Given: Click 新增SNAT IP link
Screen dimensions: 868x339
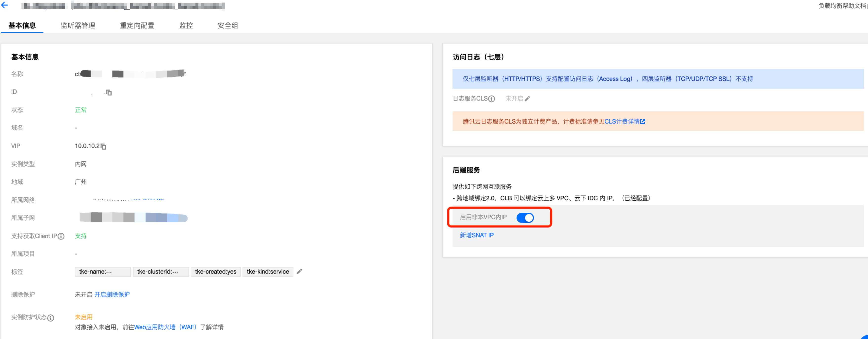Looking at the screenshot, I should (x=477, y=235).
